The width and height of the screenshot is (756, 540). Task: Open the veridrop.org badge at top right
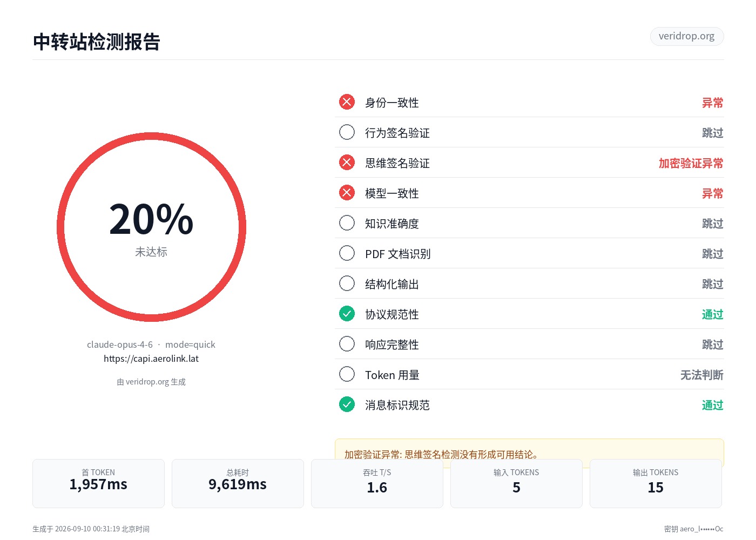click(686, 36)
